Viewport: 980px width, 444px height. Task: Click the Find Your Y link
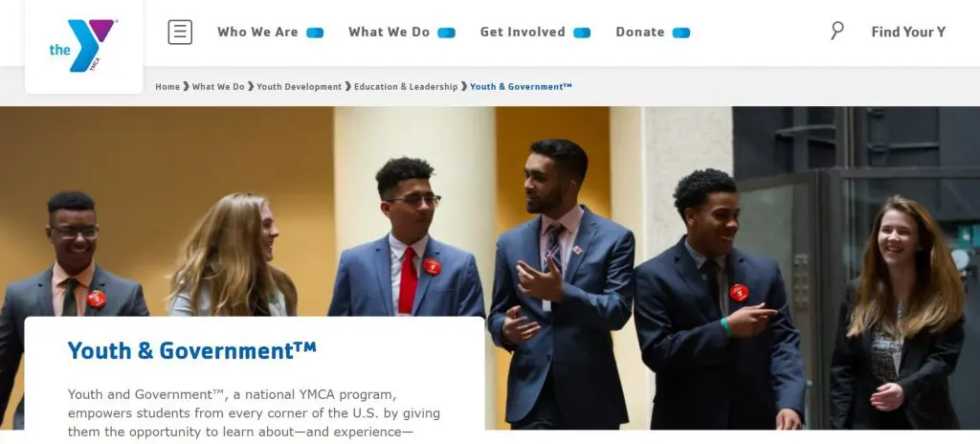coord(908,32)
